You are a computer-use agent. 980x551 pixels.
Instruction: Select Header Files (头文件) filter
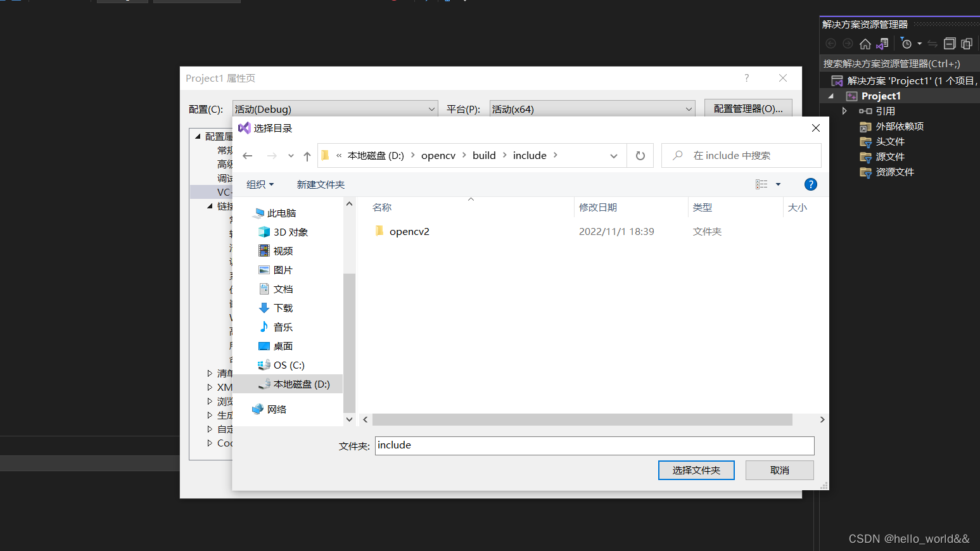(x=882, y=142)
